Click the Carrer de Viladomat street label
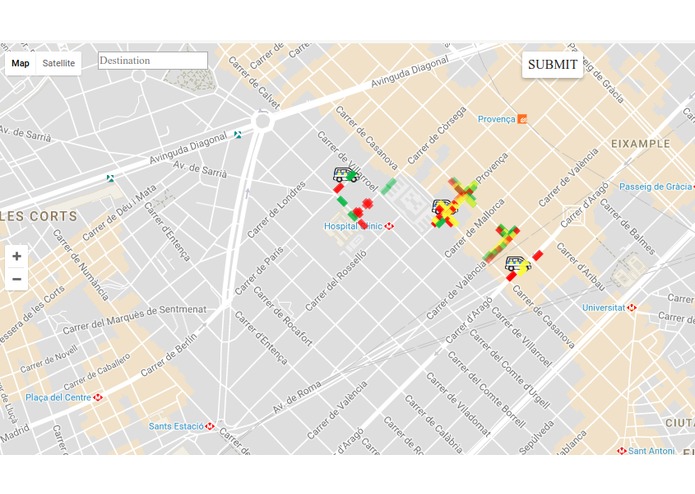This screenshot has width=695, height=494. point(458,405)
